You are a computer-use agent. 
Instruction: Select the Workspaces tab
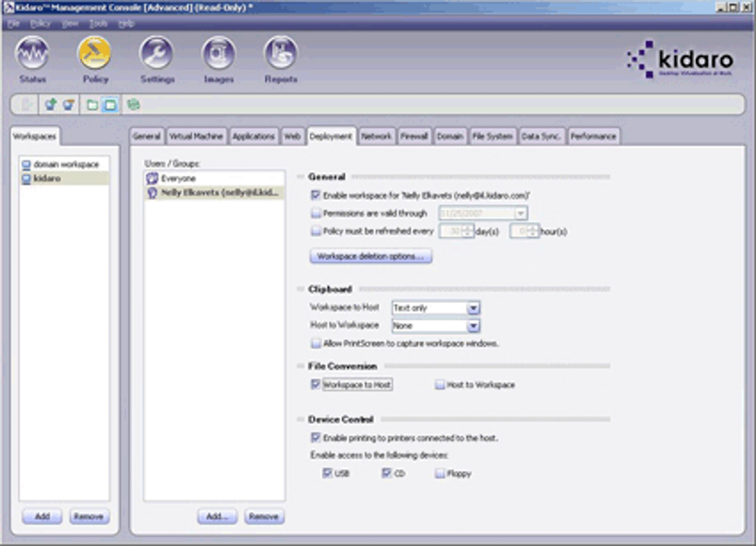(x=34, y=136)
